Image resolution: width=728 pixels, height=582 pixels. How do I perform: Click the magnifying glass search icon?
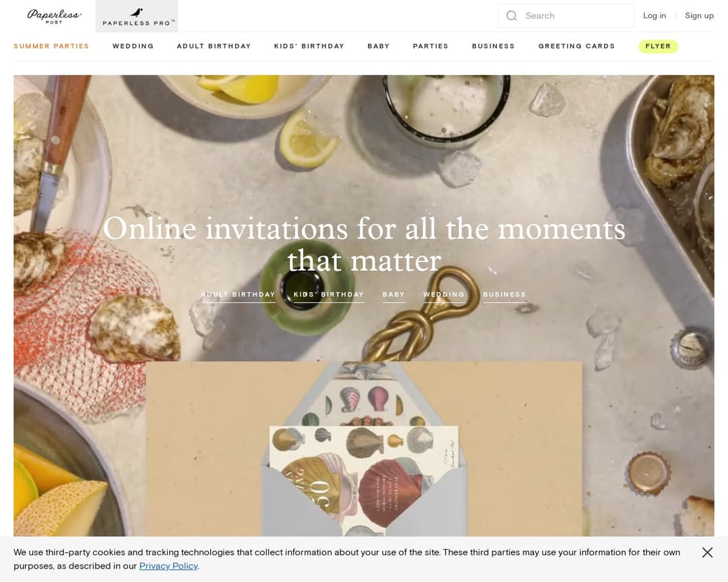(512, 15)
